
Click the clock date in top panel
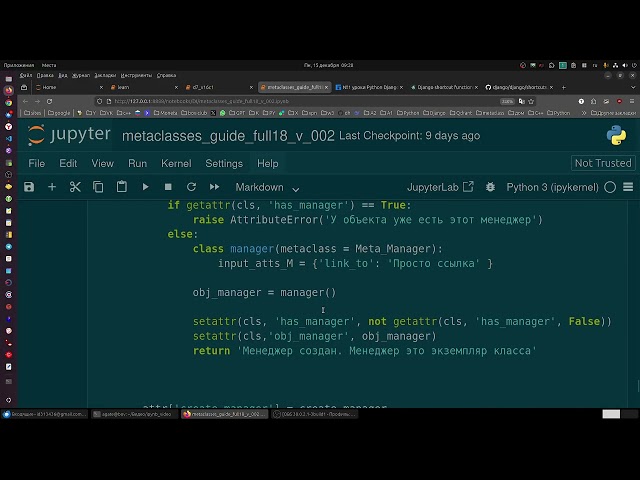click(x=328, y=65)
